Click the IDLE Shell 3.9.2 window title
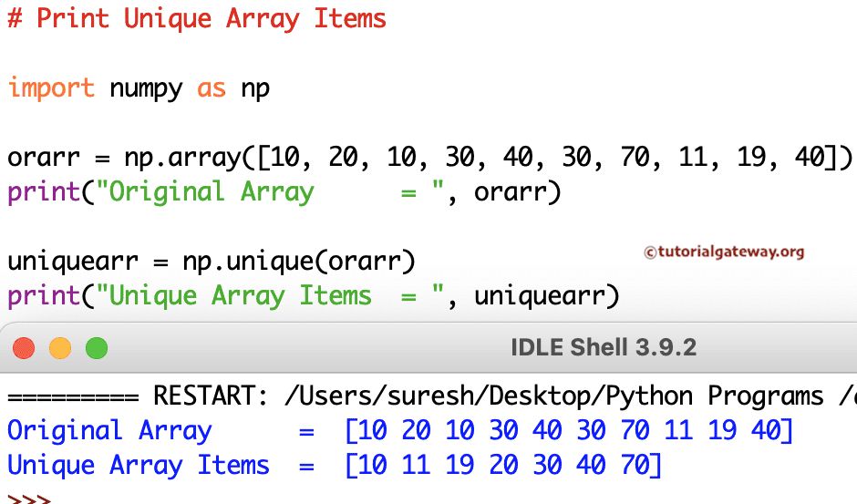 click(x=604, y=347)
